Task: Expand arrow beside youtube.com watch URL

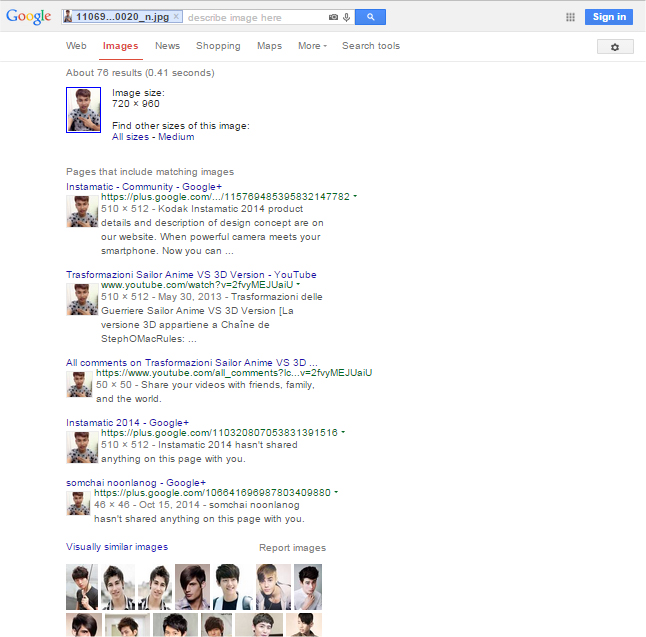Action: (298, 284)
